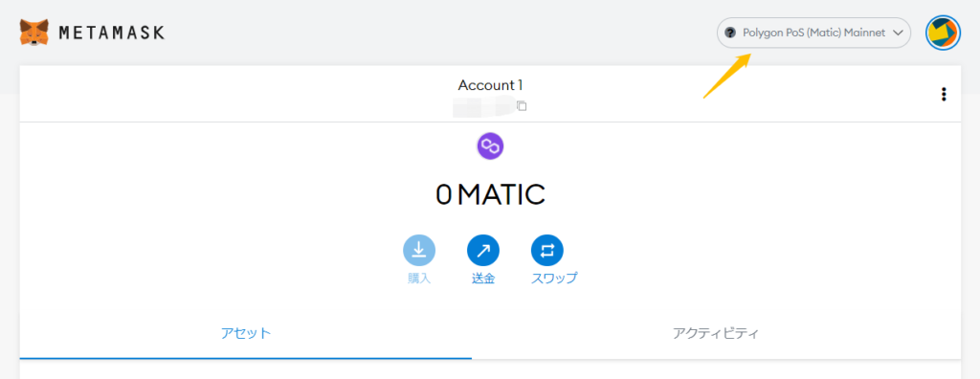Switch to the アクティビティ tab
This screenshot has width=980, height=379.
click(x=716, y=333)
